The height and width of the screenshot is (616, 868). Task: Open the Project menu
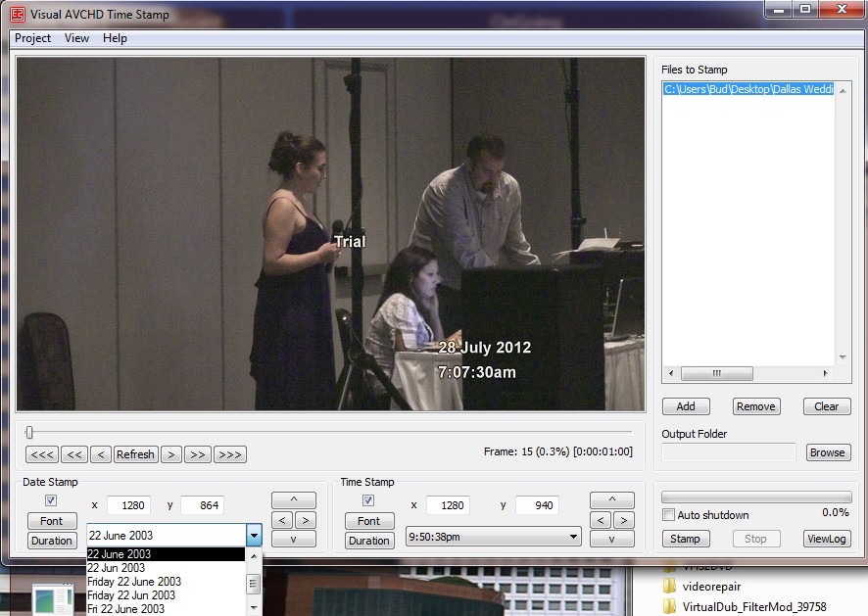32,38
